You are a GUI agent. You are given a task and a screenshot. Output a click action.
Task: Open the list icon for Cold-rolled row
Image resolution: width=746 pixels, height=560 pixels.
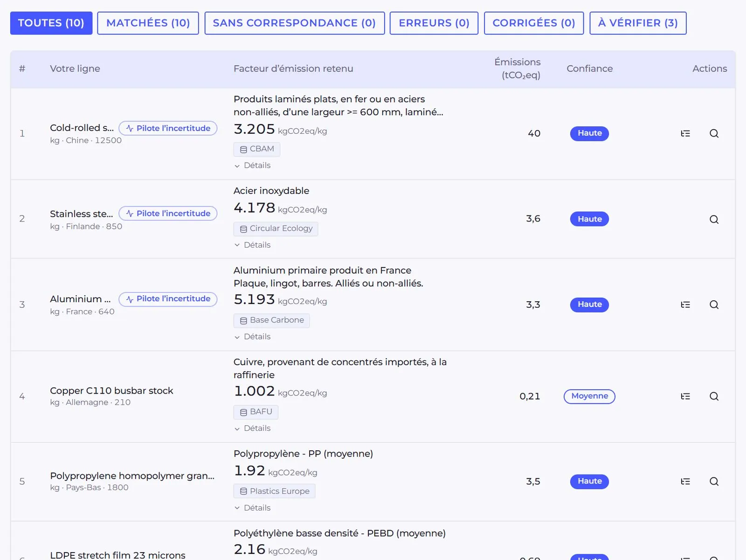coord(685,133)
